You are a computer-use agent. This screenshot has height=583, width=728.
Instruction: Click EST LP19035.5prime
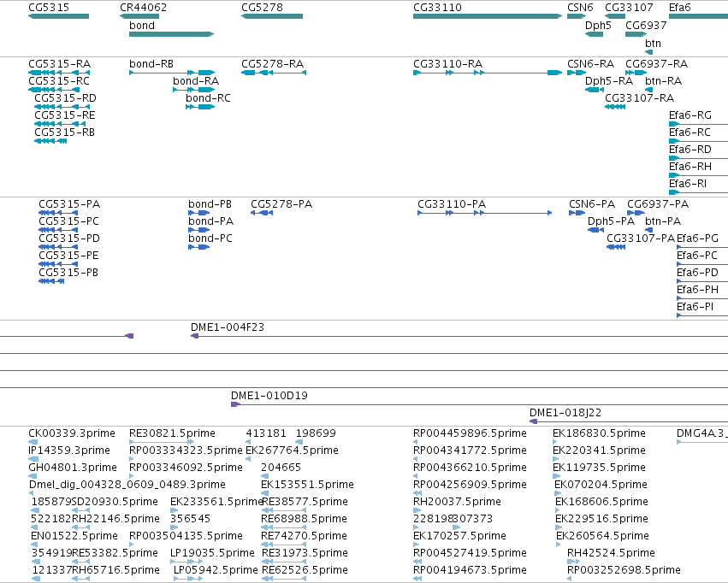(x=212, y=553)
